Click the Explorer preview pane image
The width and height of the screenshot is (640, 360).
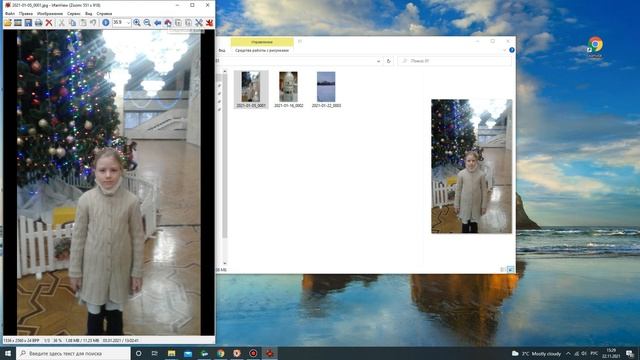point(471,166)
